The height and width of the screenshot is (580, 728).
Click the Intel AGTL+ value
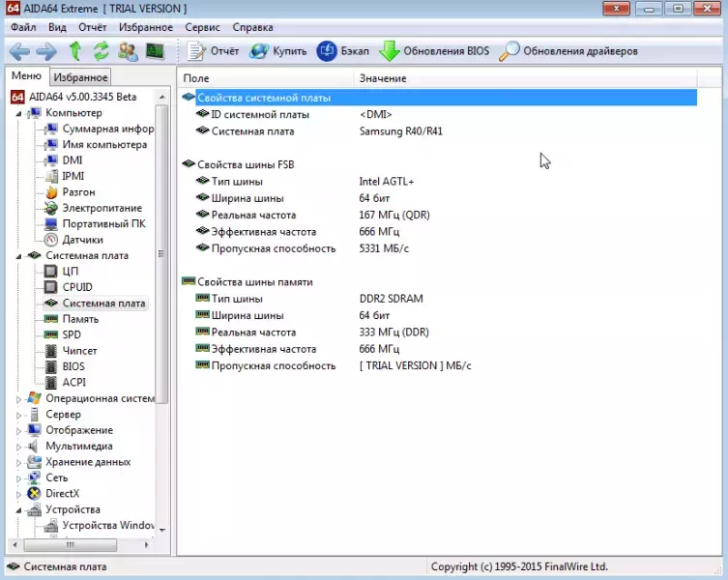(387, 182)
